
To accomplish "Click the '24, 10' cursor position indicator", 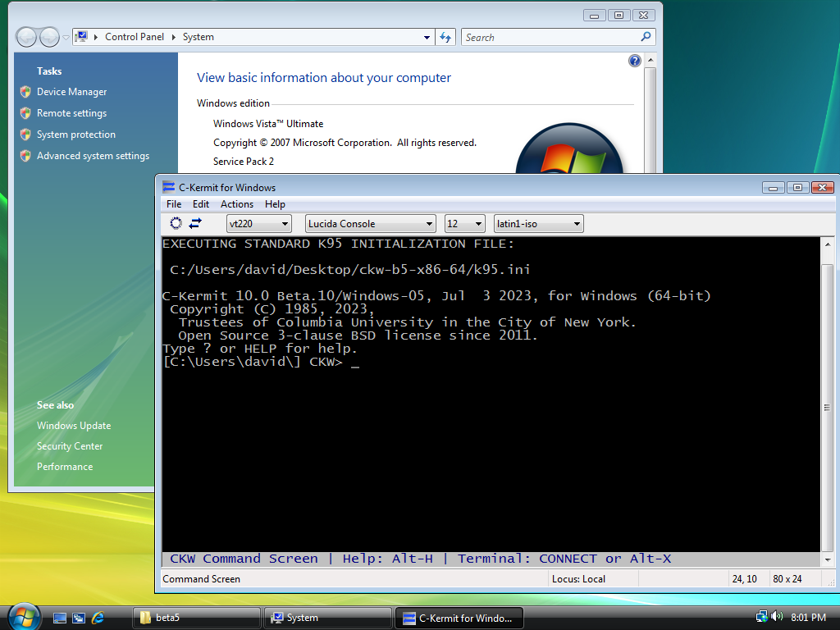I will (745, 579).
